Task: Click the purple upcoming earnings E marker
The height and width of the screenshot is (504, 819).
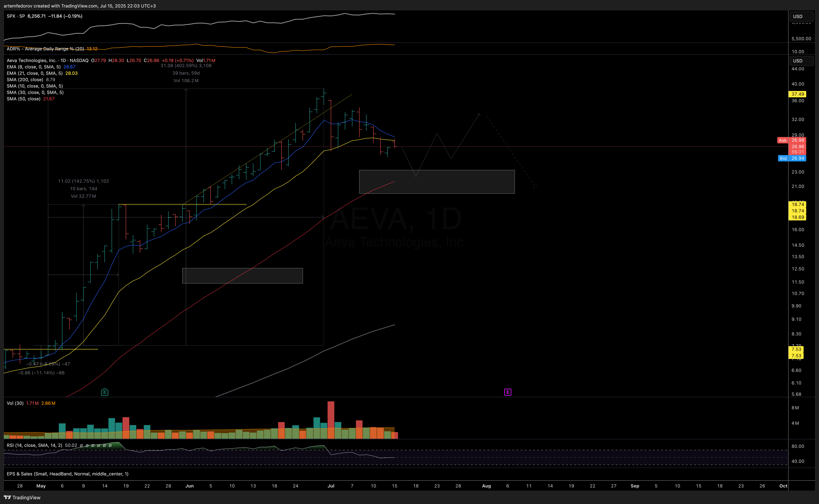Action: [x=508, y=392]
